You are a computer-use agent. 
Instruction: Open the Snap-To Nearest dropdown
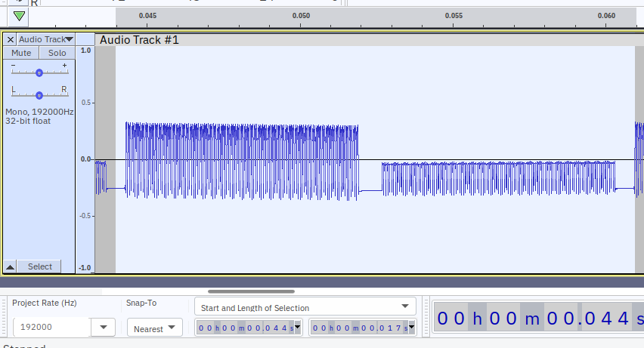(154, 328)
